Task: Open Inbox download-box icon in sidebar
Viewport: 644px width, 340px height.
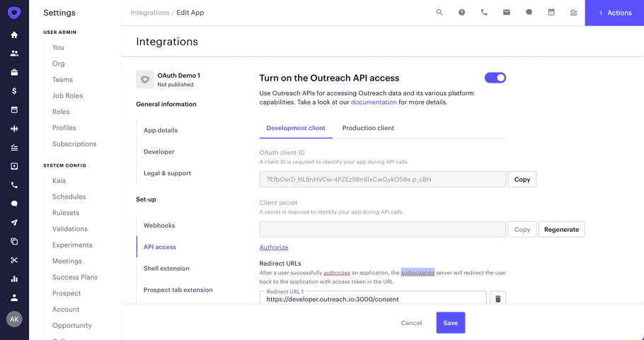Action: coord(14,166)
